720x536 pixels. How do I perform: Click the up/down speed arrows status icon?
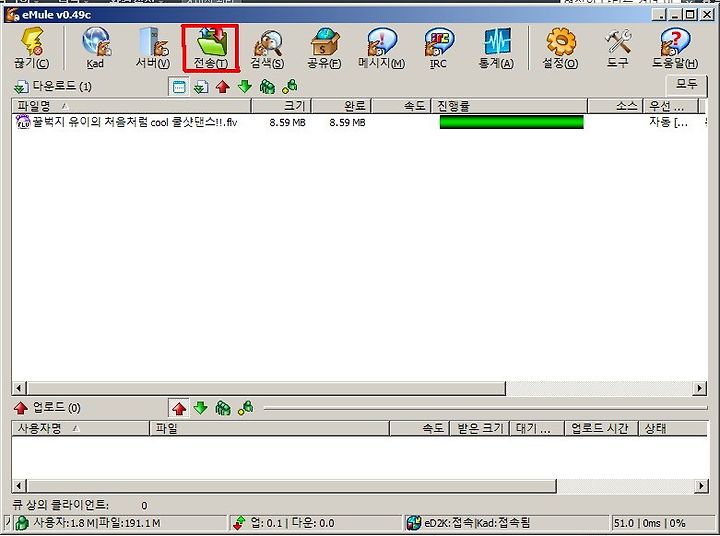pos(239,523)
